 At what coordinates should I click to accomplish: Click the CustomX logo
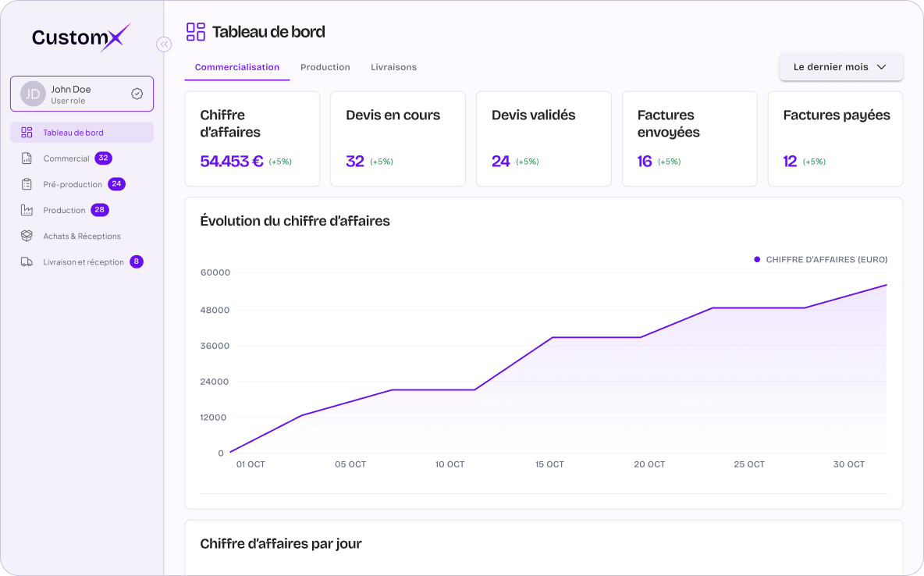coord(80,37)
